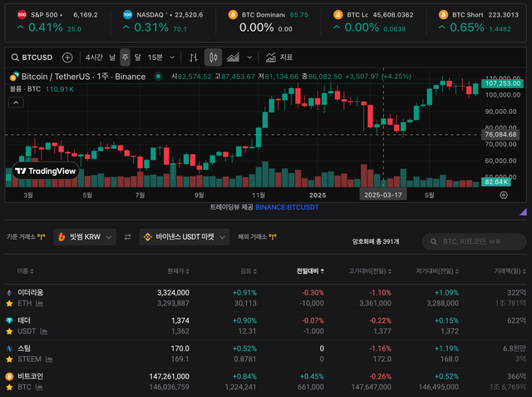
Task: Open the S&P 500 ticker
Action: pyautogui.click(x=57, y=22)
